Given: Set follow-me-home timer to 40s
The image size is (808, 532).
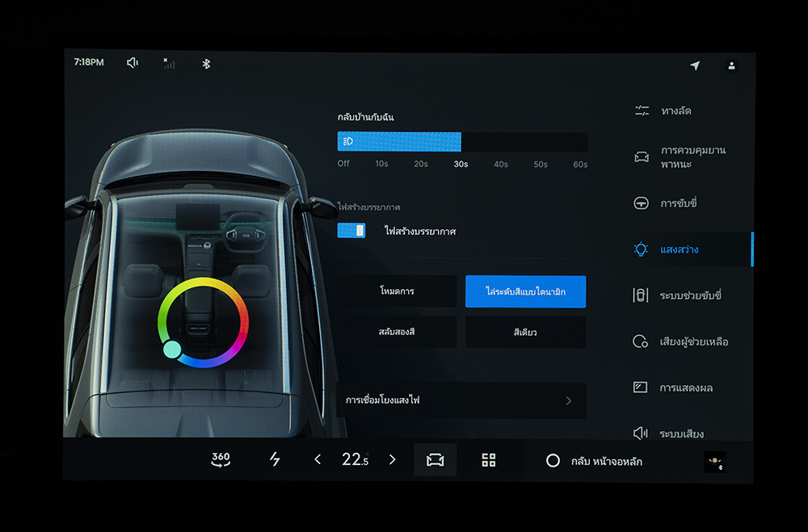Looking at the screenshot, I should pos(501,165).
